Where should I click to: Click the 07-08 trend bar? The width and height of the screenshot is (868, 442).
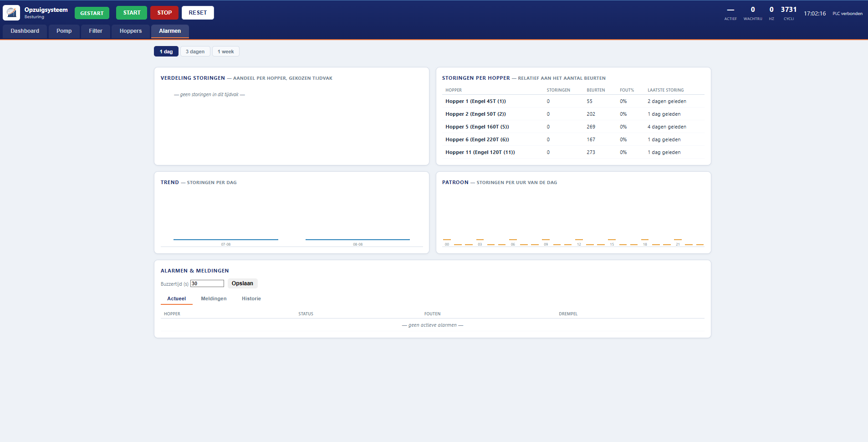click(x=226, y=239)
